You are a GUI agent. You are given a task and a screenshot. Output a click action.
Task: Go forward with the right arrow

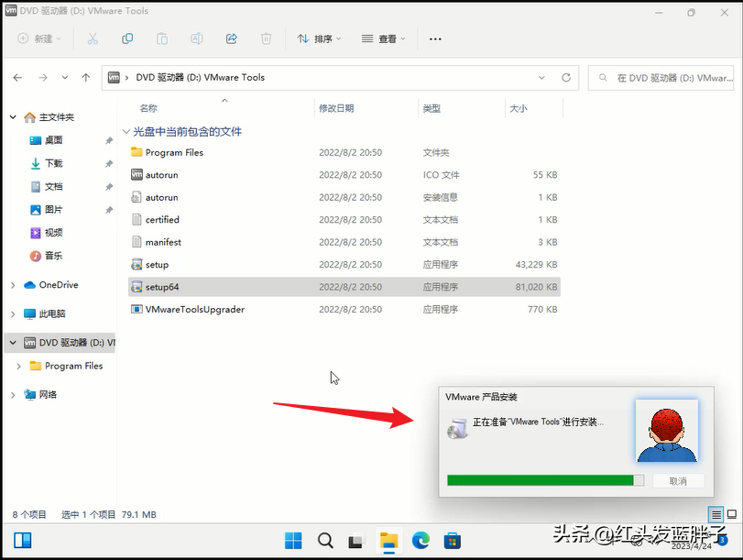pos(43,77)
